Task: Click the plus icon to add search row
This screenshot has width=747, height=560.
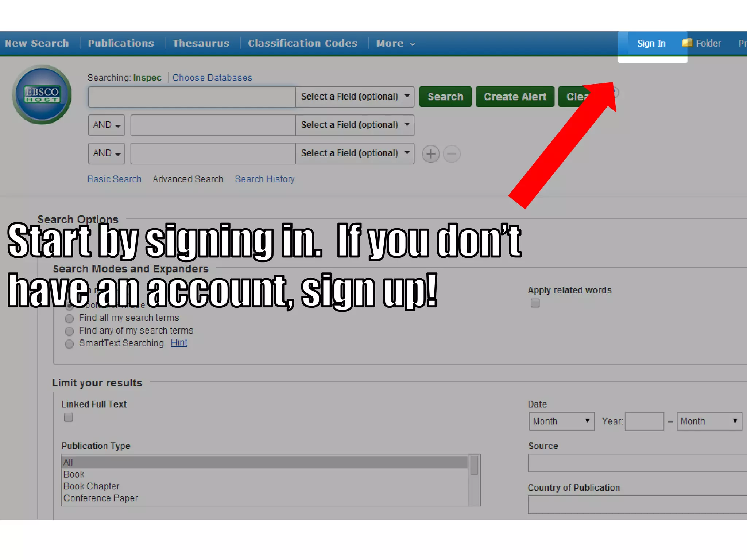Action: coord(430,154)
